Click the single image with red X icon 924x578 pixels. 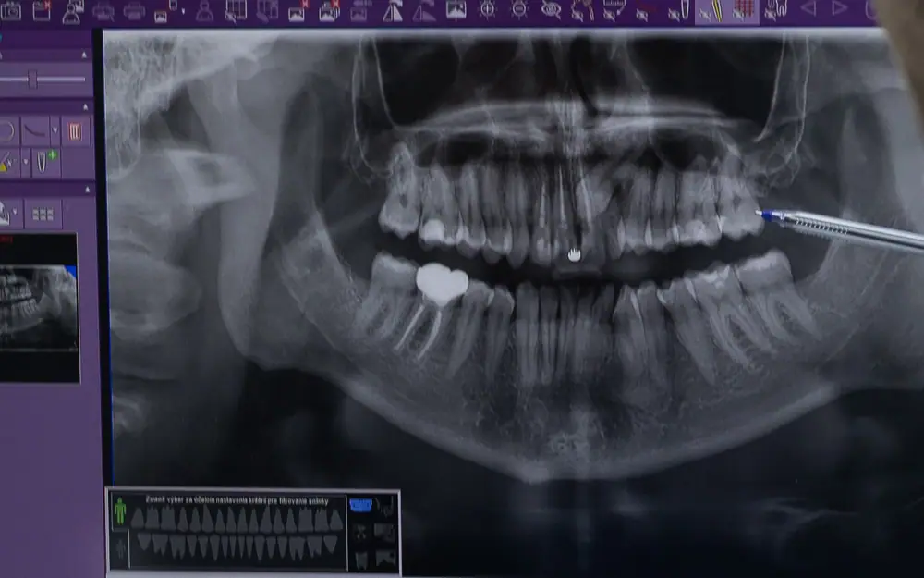298,11
